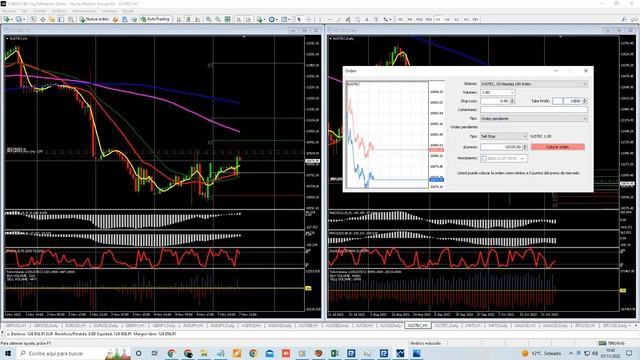Click the 'al precio' price field
This screenshot has width=640, height=360.
coord(502,147)
